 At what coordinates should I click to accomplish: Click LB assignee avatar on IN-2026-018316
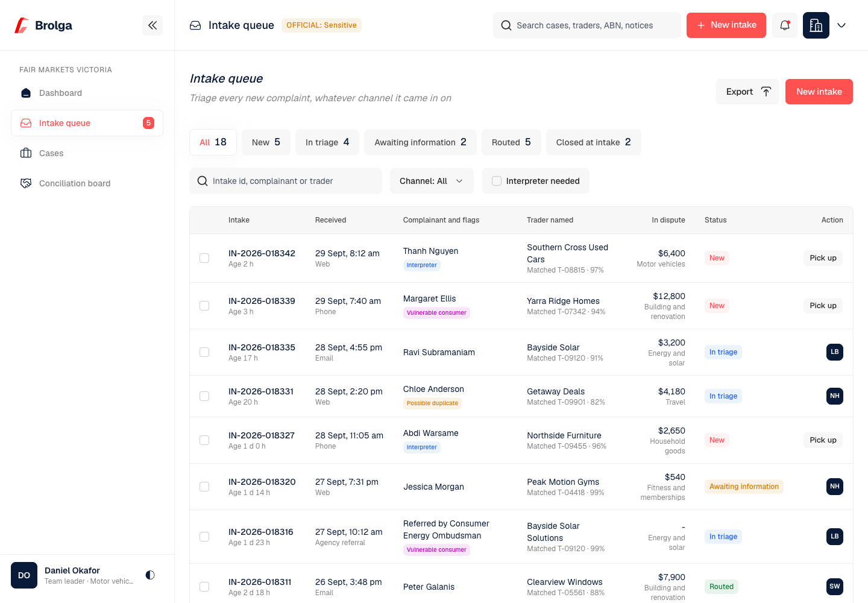tap(835, 537)
